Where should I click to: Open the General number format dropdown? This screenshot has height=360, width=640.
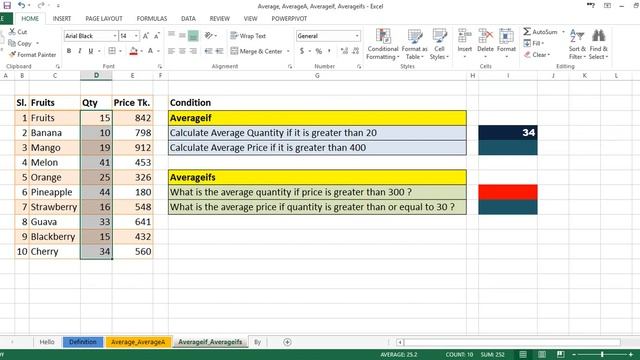tap(357, 36)
